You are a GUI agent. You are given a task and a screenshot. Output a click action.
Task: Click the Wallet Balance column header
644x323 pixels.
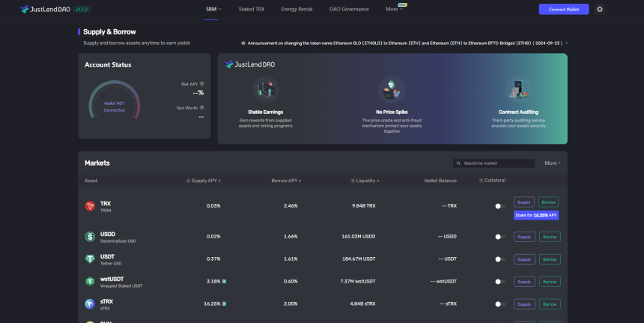pyautogui.click(x=440, y=181)
